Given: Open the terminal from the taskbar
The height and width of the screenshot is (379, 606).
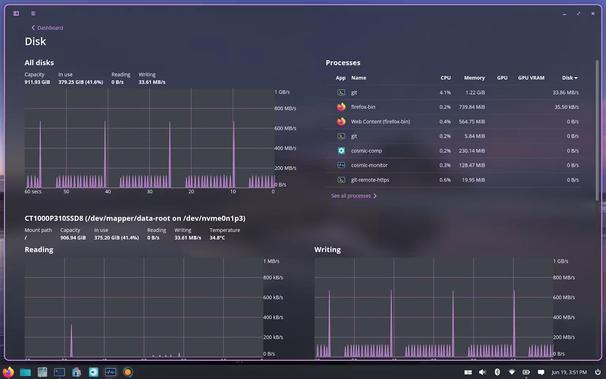Looking at the screenshot, I should coord(59,372).
